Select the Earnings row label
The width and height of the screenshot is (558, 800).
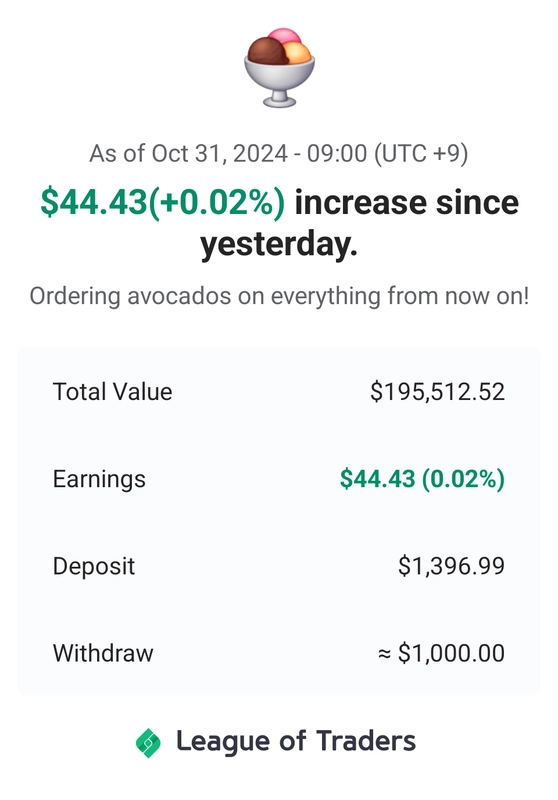tap(99, 479)
